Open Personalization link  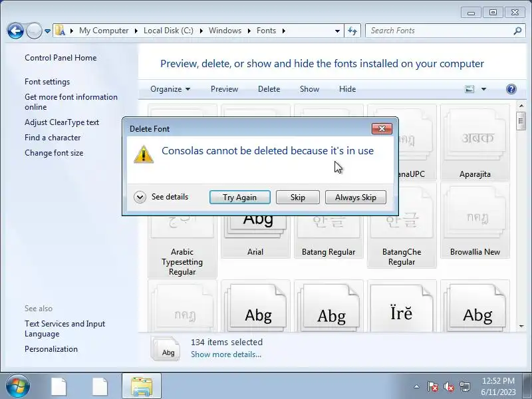(x=51, y=349)
